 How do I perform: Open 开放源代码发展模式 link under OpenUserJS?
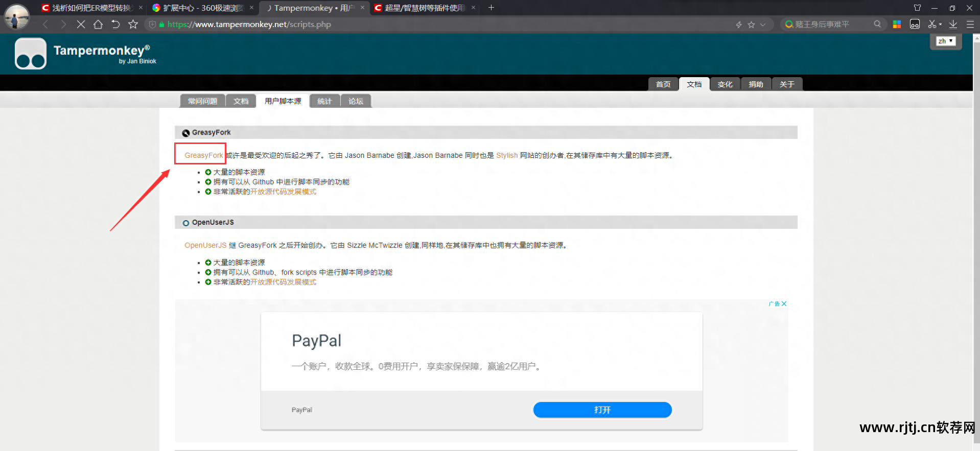(x=283, y=282)
